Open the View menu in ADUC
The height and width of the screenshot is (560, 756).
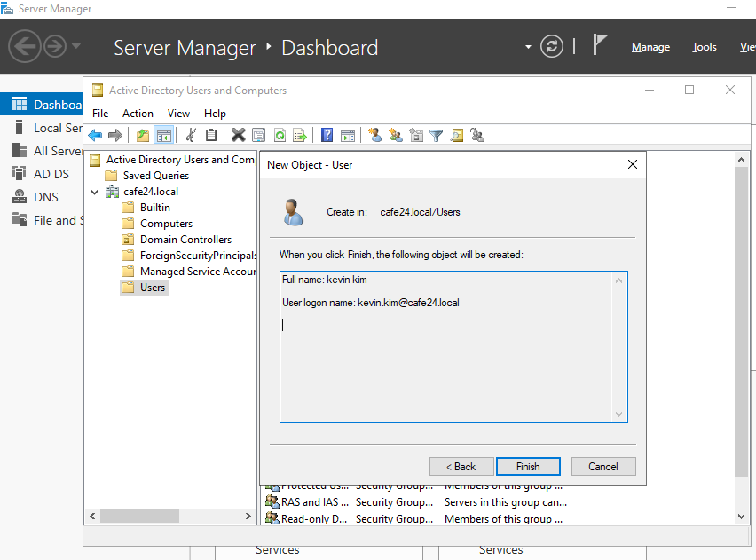[178, 114]
